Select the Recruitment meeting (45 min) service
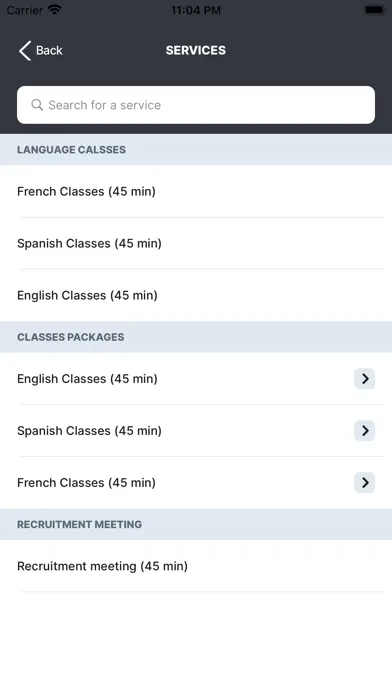The height and width of the screenshot is (696, 392). 196,566
